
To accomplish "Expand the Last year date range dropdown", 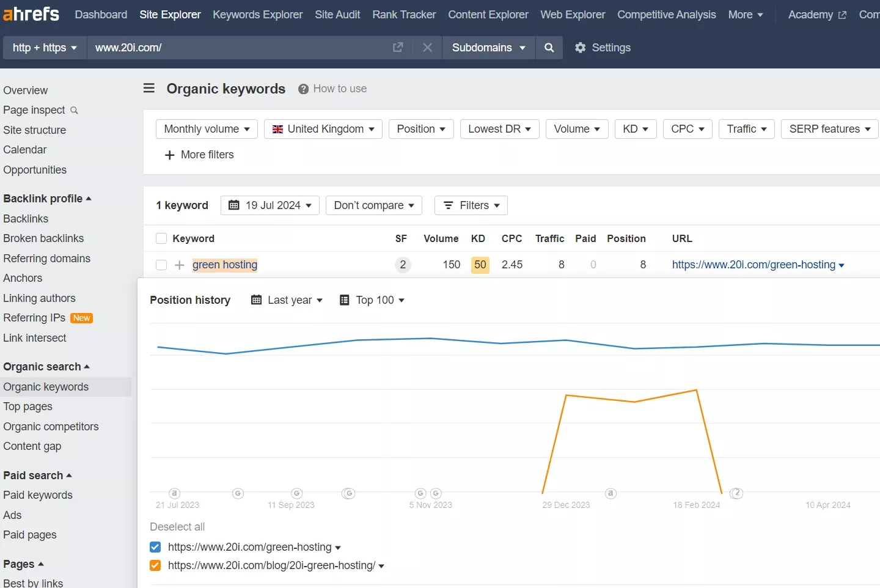I will point(287,300).
